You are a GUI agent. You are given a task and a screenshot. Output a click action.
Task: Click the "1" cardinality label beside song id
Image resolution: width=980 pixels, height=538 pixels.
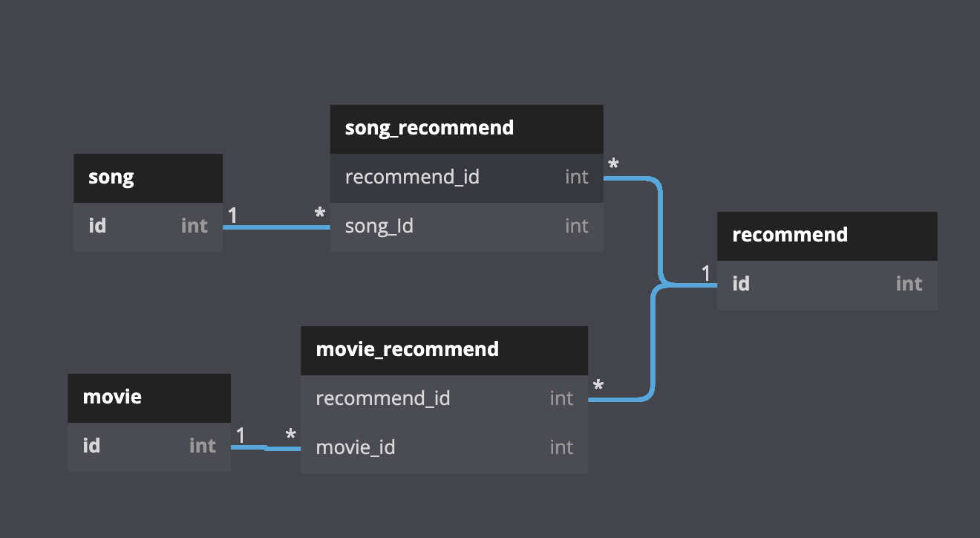(232, 215)
